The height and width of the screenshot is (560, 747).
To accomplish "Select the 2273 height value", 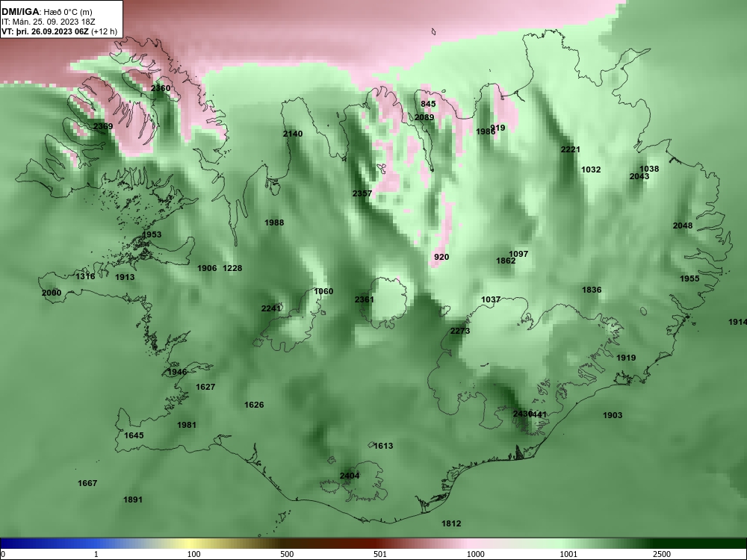I will pyautogui.click(x=460, y=331).
